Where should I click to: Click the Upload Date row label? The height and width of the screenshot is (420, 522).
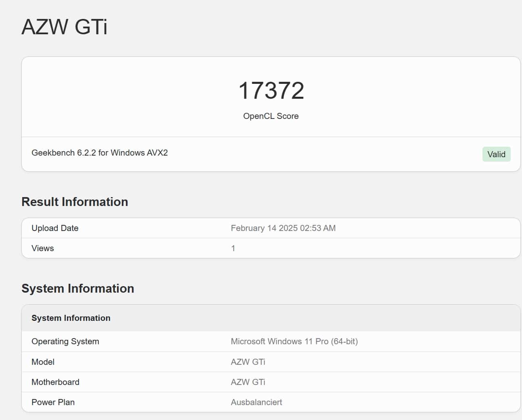click(x=55, y=228)
